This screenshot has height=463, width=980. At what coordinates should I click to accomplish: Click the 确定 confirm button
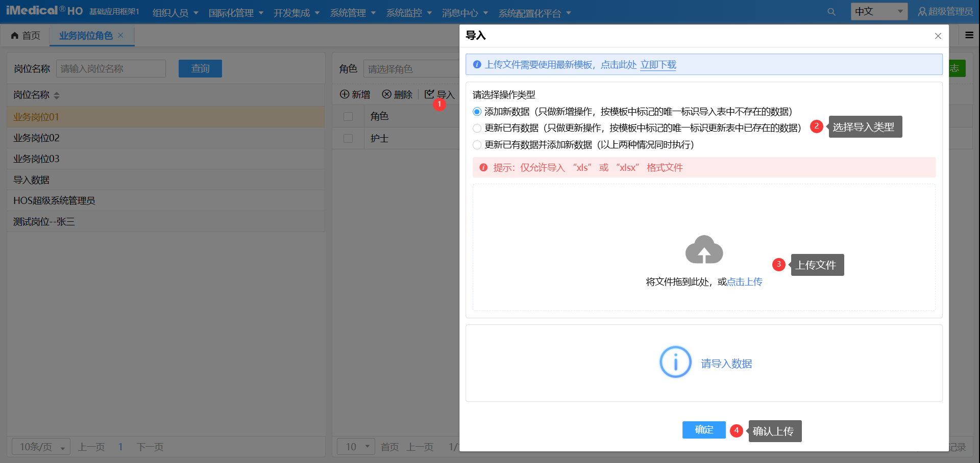coord(704,430)
